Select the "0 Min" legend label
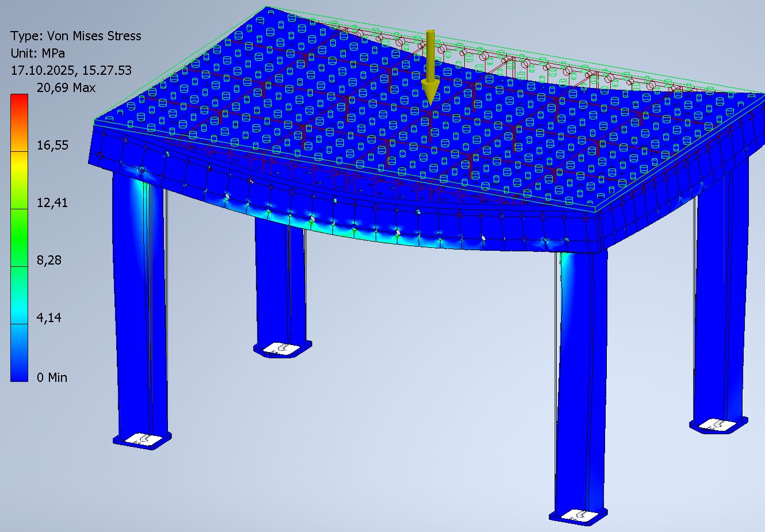Screen dimensions: 765x532 point(52,377)
